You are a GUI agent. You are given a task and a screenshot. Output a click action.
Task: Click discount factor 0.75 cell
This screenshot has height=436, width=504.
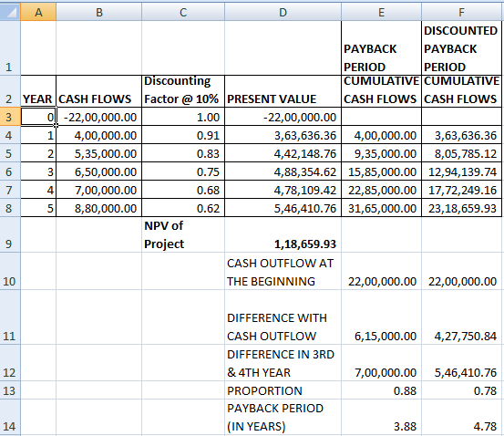(183, 171)
